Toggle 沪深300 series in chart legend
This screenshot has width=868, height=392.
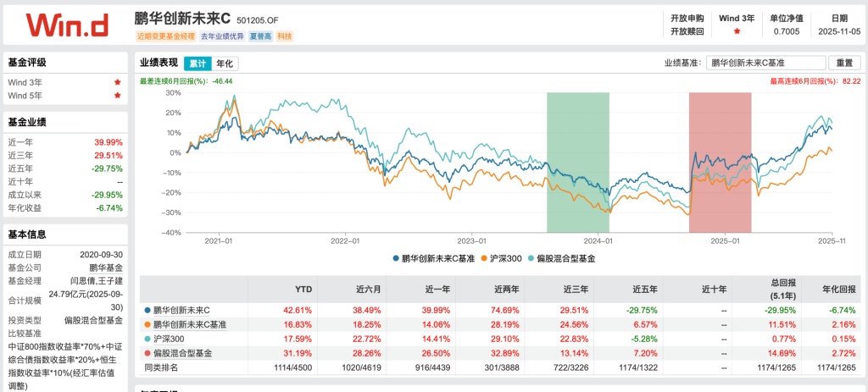click(x=500, y=257)
